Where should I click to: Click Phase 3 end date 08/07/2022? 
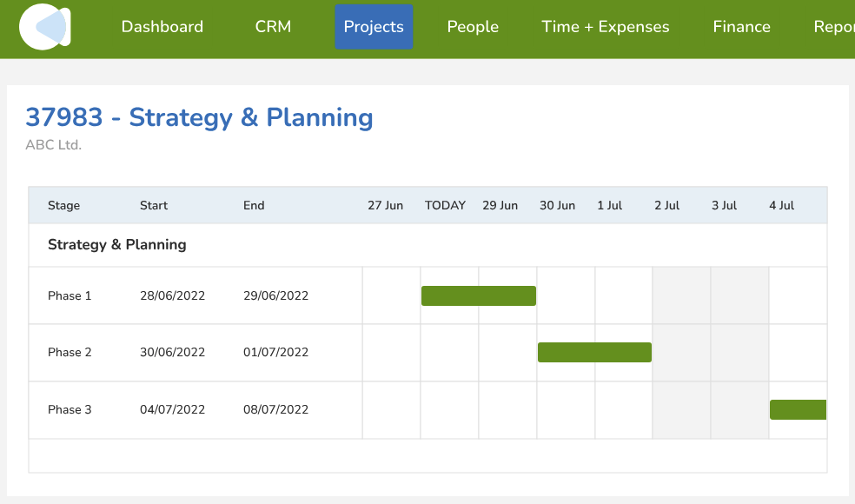pos(275,410)
